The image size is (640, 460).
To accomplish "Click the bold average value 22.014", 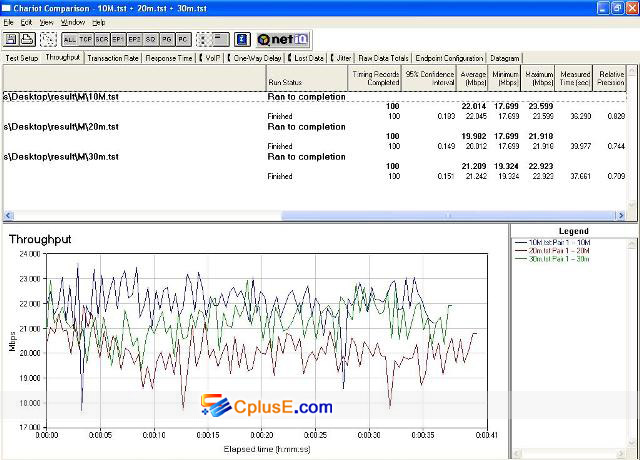I will pyautogui.click(x=473, y=106).
